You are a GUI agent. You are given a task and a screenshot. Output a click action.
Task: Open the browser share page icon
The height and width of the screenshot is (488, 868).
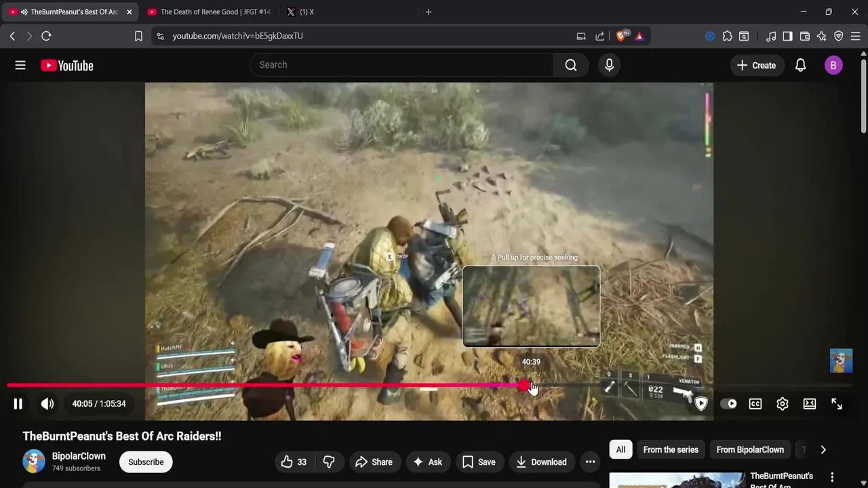(600, 36)
